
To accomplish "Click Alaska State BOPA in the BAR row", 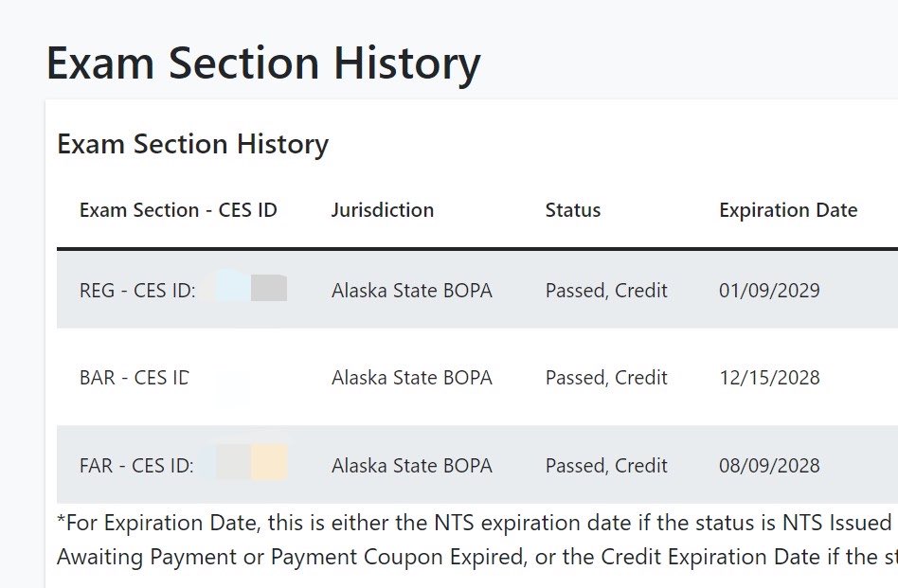I will pos(412,377).
